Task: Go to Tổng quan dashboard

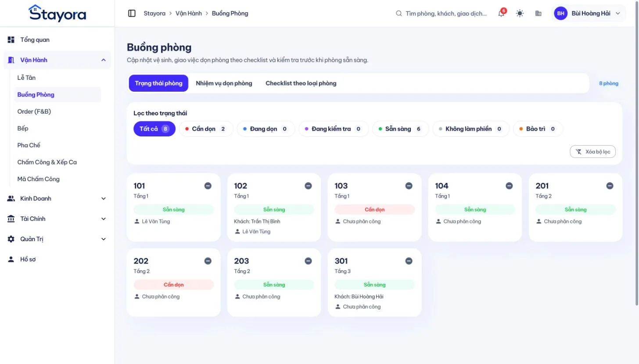Action: point(57,40)
